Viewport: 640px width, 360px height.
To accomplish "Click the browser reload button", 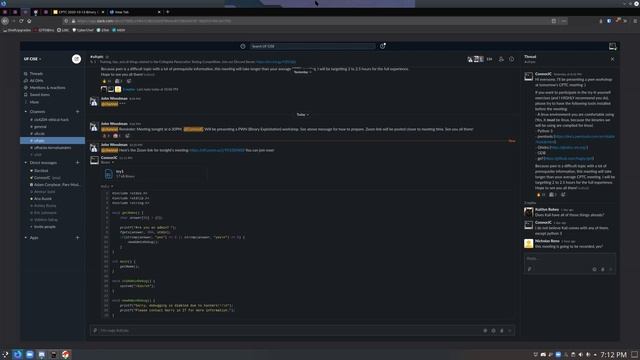I will click(21, 21).
